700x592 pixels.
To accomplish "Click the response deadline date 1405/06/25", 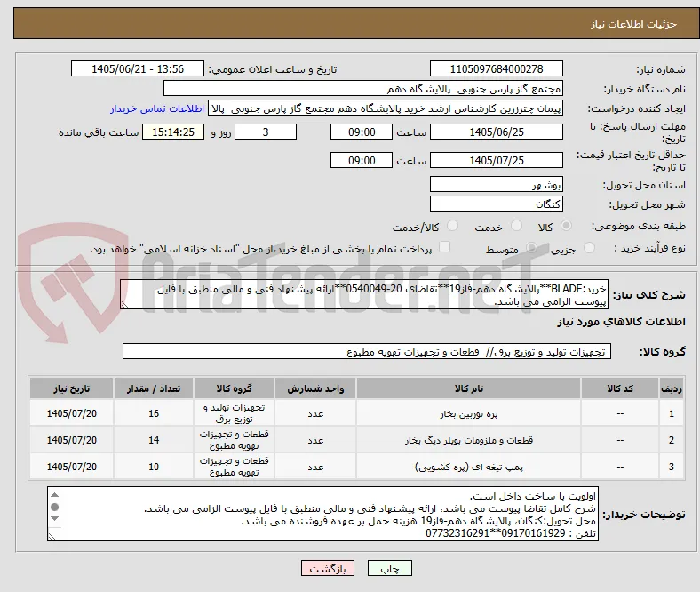I will 496,132.
